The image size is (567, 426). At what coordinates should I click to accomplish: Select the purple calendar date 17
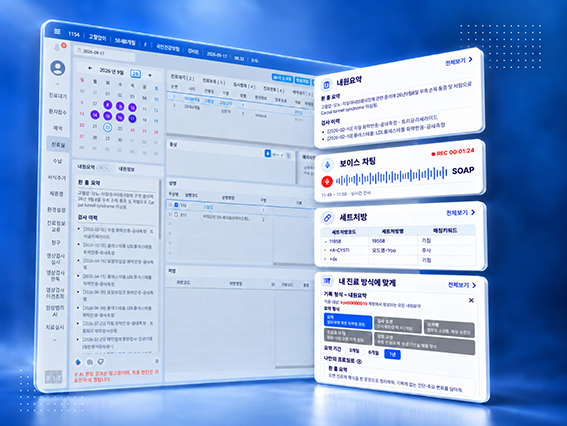click(132, 118)
